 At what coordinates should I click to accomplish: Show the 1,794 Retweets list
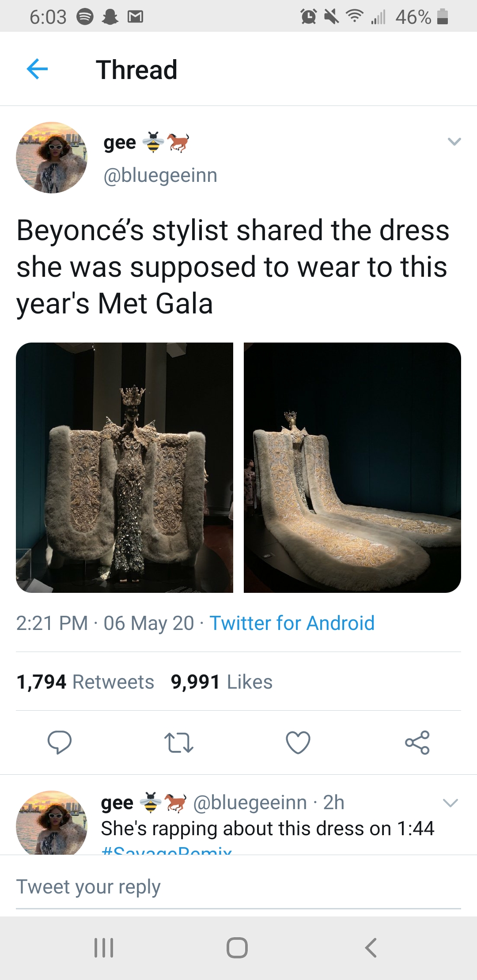(85, 682)
